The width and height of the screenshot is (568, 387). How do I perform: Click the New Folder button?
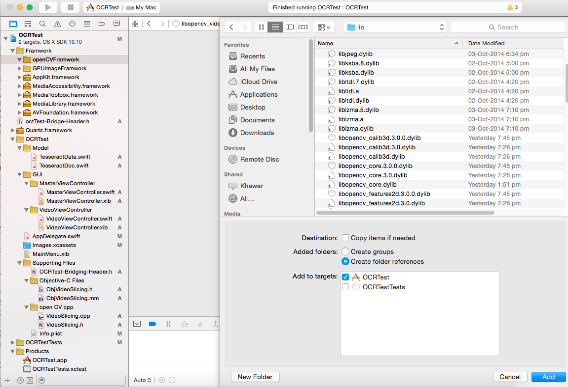point(255,377)
